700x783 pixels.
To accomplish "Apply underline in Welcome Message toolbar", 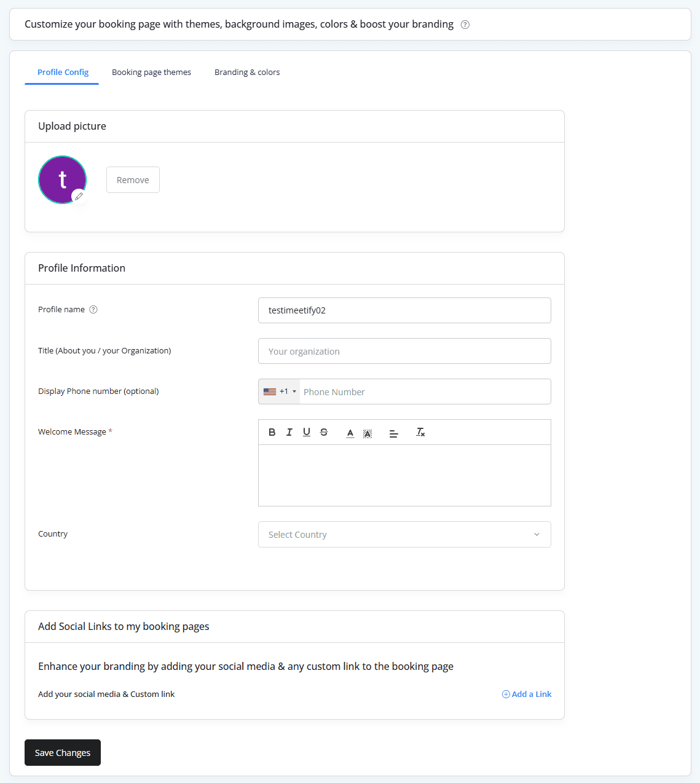I will 307,432.
